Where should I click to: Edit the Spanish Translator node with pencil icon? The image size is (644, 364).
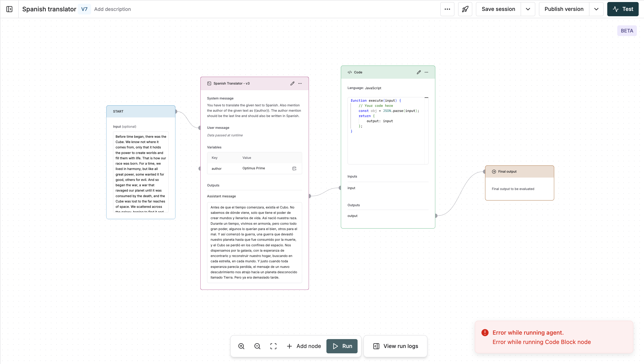pos(292,83)
